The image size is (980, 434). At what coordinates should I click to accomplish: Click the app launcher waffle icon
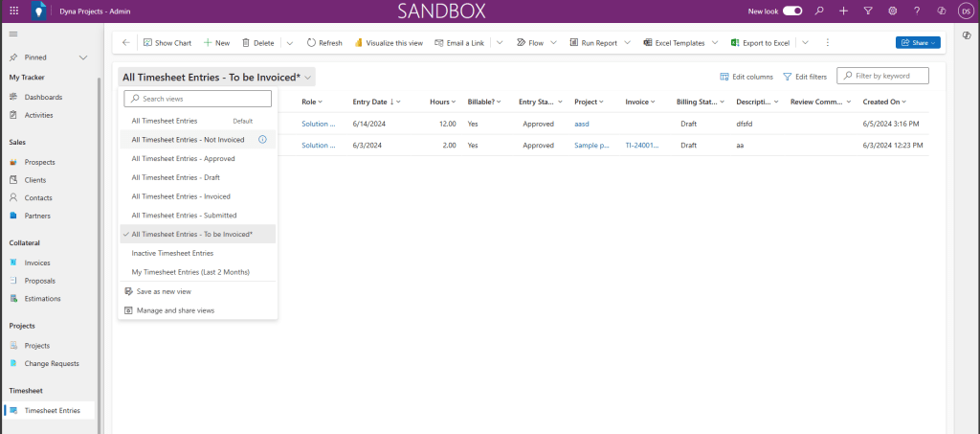coord(13,11)
